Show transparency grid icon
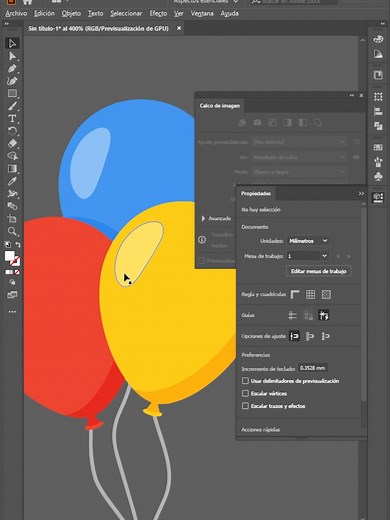This screenshot has width=390, height=520. (x=326, y=294)
